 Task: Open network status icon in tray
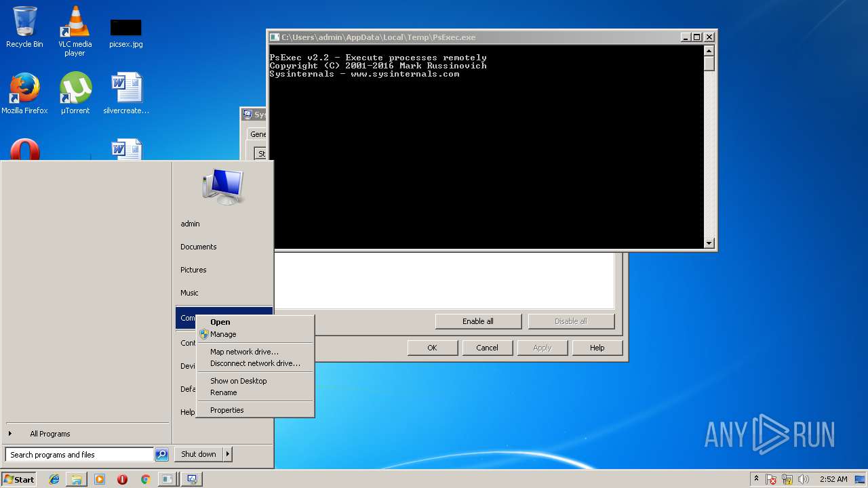click(787, 479)
